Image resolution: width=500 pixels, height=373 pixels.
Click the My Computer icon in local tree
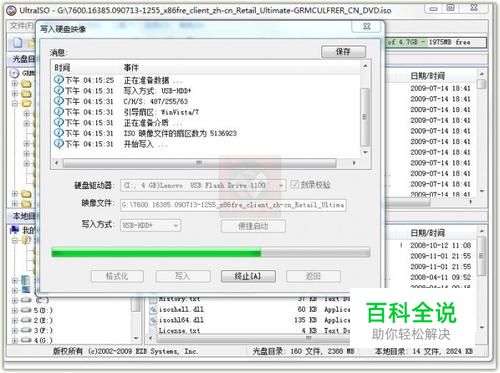click(15, 229)
